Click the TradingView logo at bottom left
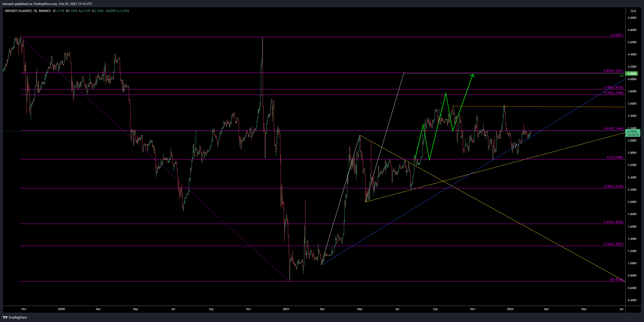 pyautogui.click(x=15, y=317)
